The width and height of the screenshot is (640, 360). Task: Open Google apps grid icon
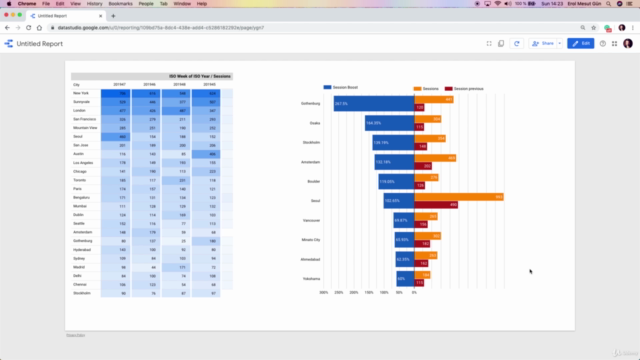[x=614, y=44]
